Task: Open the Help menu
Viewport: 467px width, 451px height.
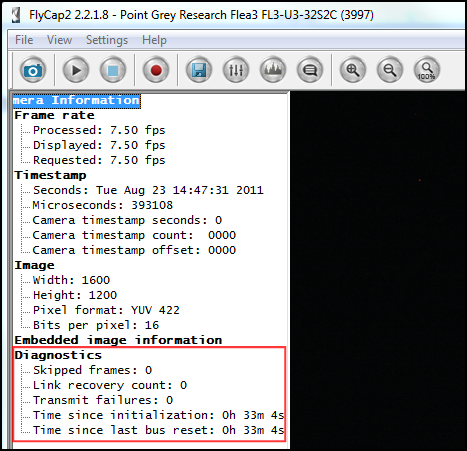Action: click(154, 40)
